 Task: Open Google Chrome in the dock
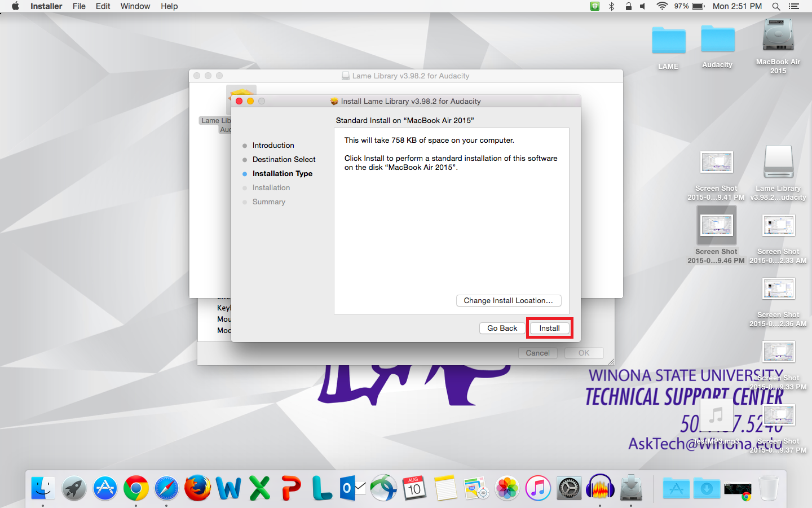136,488
